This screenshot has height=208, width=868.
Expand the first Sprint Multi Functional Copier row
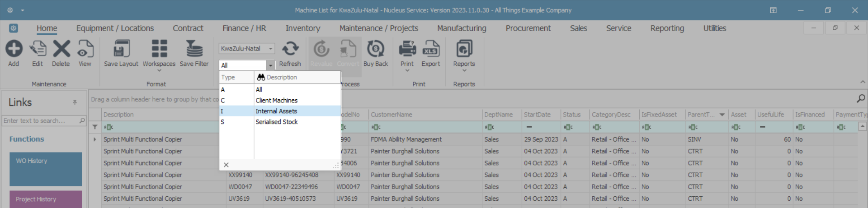point(95,139)
